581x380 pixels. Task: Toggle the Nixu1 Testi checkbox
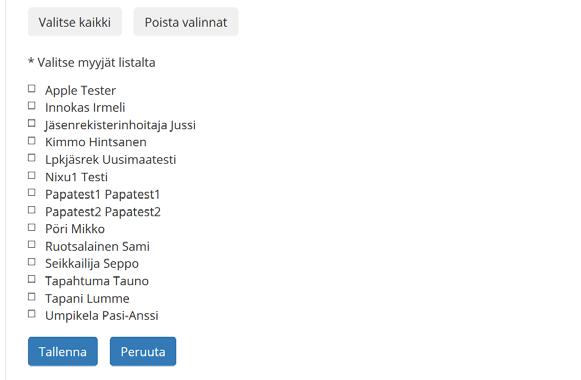(32, 175)
